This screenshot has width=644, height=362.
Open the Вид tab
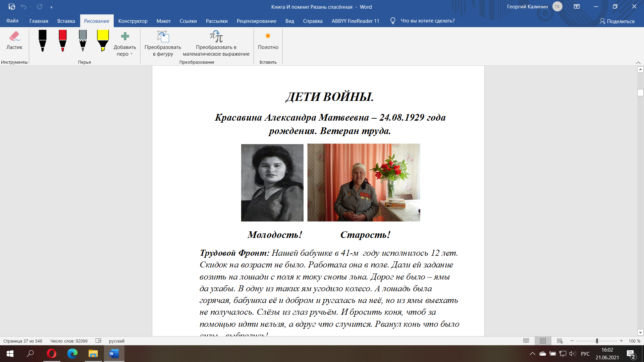(x=290, y=21)
